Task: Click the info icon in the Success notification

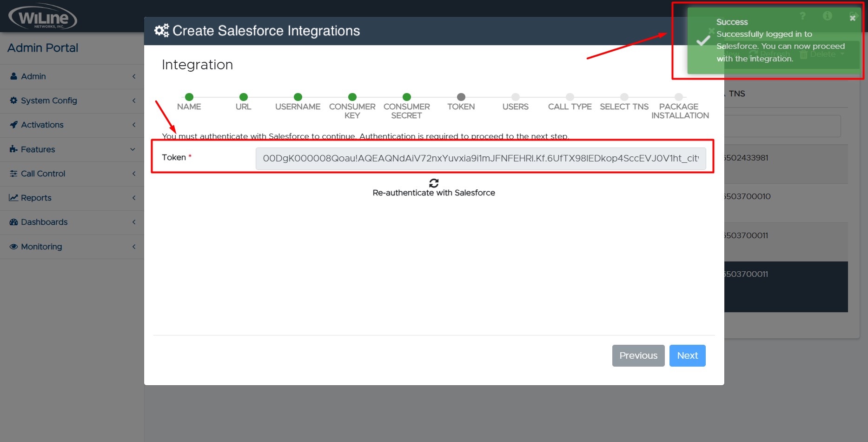Action: click(x=828, y=16)
